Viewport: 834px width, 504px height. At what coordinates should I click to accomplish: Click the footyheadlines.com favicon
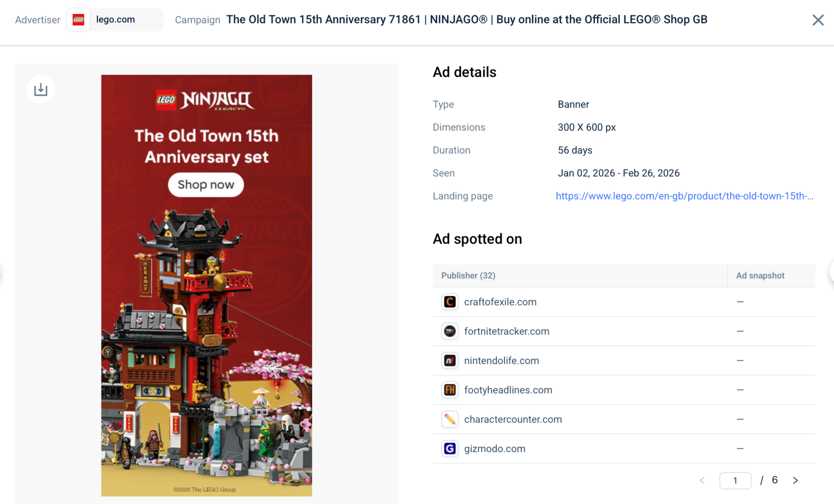coord(450,390)
